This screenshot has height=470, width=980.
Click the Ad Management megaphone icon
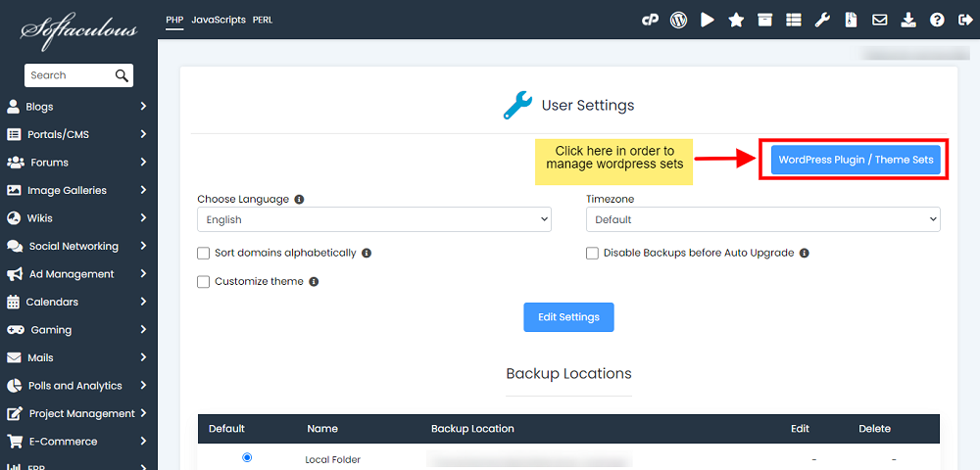point(15,273)
